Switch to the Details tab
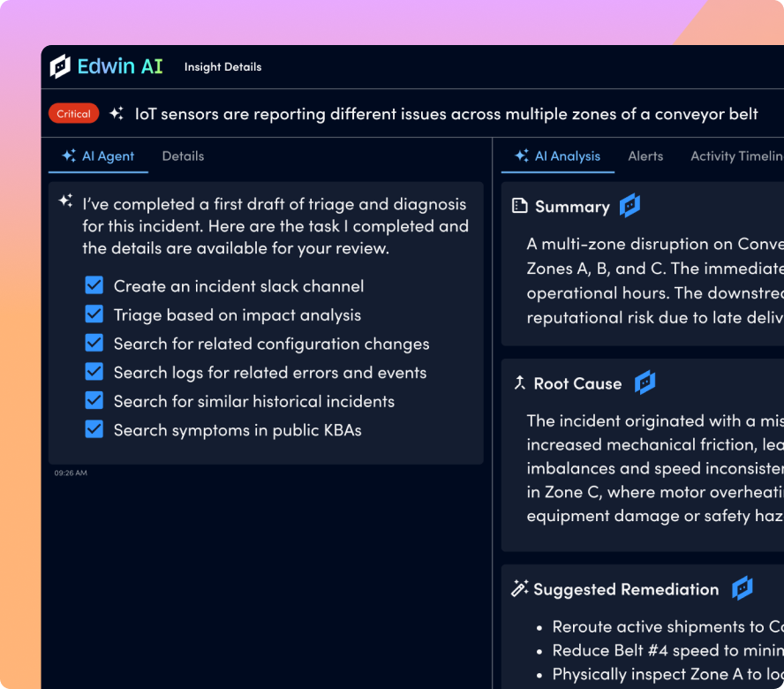 183,156
